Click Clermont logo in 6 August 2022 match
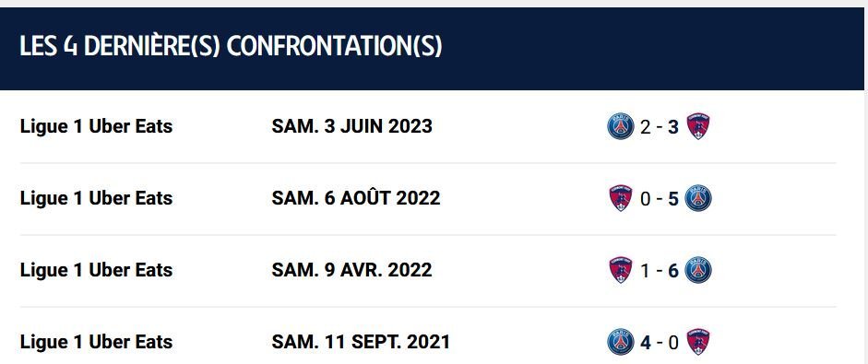The width and height of the screenshot is (868, 364). [x=621, y=198]
